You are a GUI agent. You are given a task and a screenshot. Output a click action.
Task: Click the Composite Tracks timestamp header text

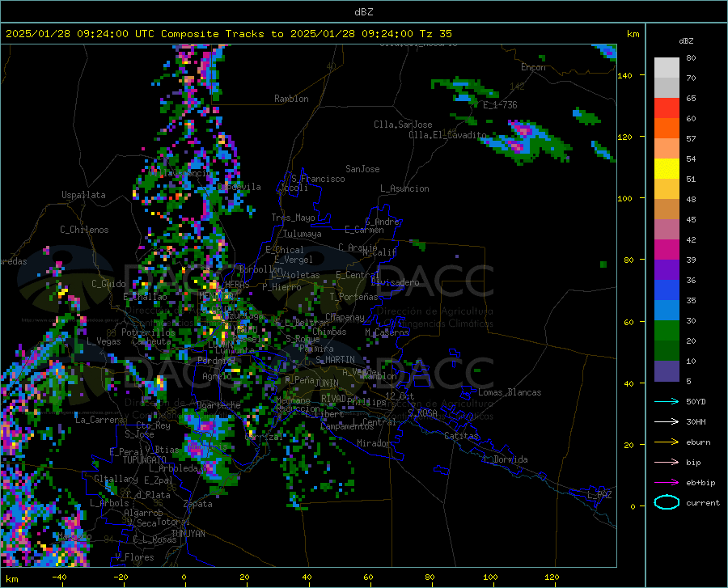coord(229,34)
